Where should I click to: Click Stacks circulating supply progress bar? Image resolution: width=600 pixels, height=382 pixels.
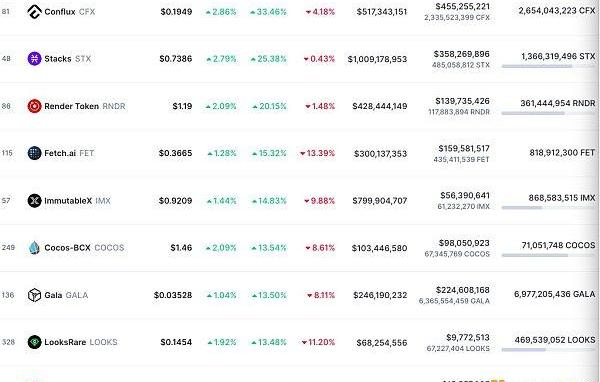point(548,66)
